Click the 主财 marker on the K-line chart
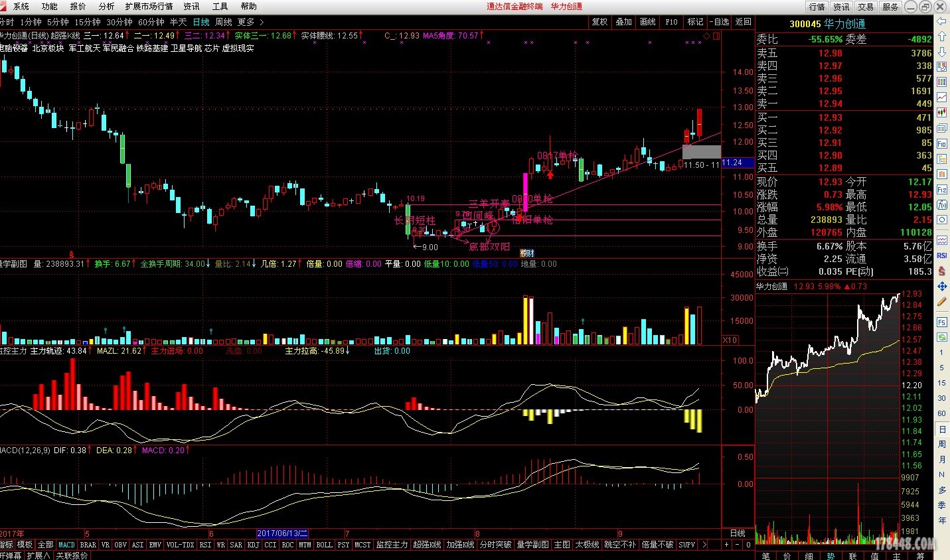 tap(527, 253)
